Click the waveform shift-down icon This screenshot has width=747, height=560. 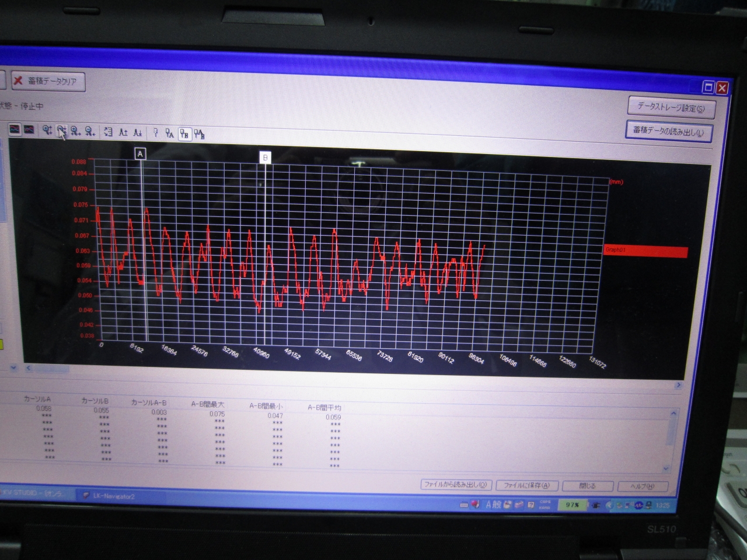[138, 132]
